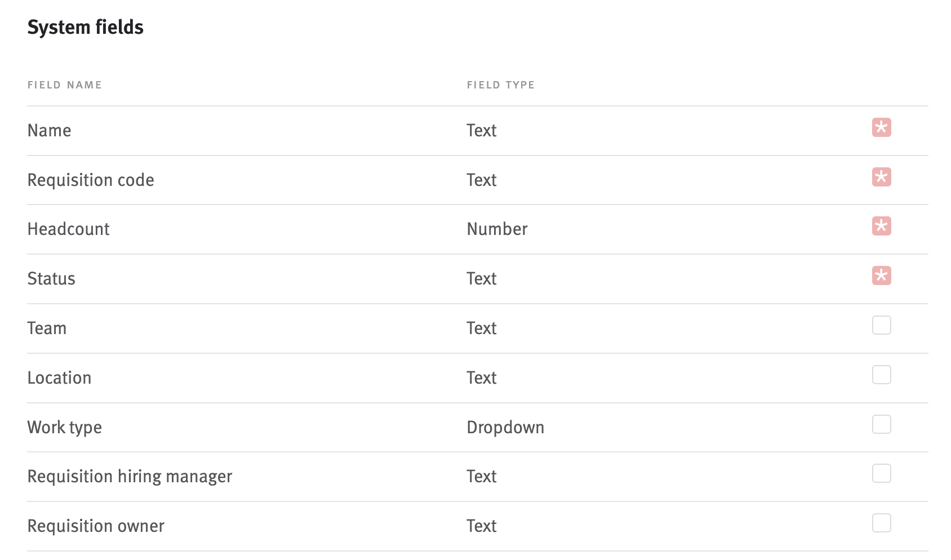This screenshot has width=951, height=560.
Task: Check the Requisition hiring manager checkbox
Action: (881, 474)
